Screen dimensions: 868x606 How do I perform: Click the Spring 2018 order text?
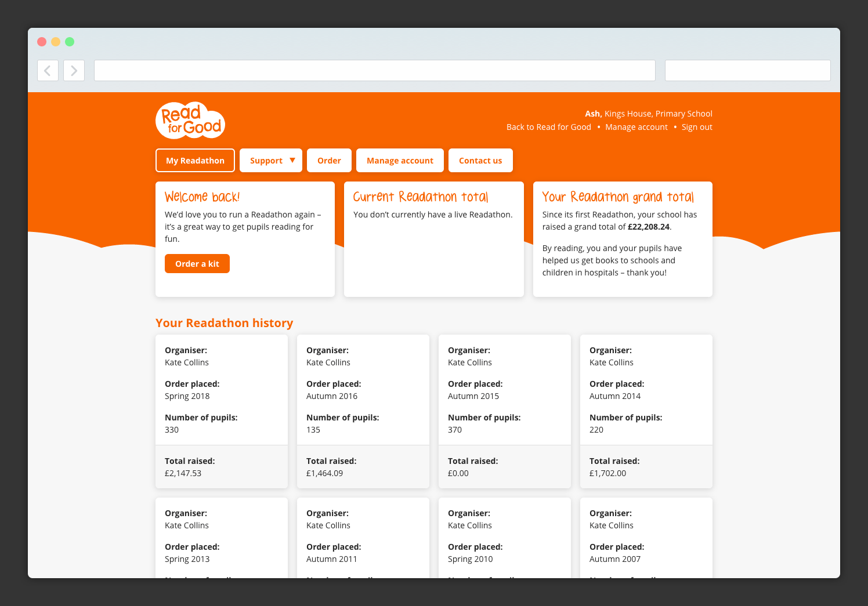click(187, 396)
